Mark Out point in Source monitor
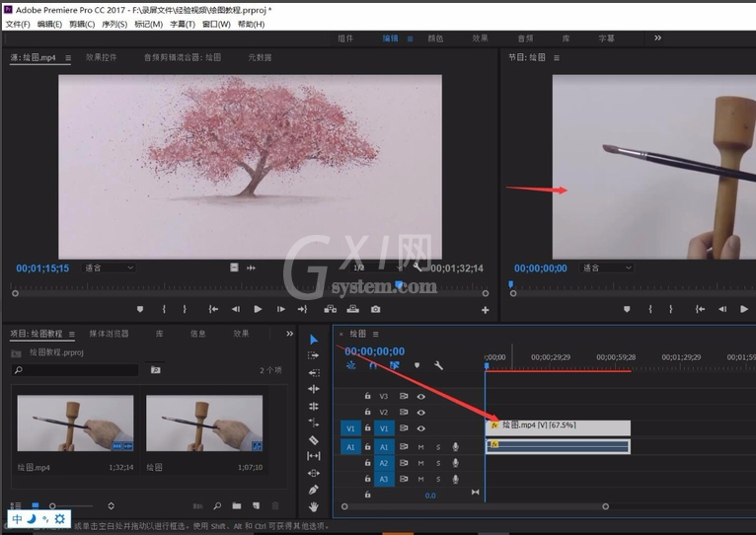Viewport: 756px width, 535px height. [185, 309]
